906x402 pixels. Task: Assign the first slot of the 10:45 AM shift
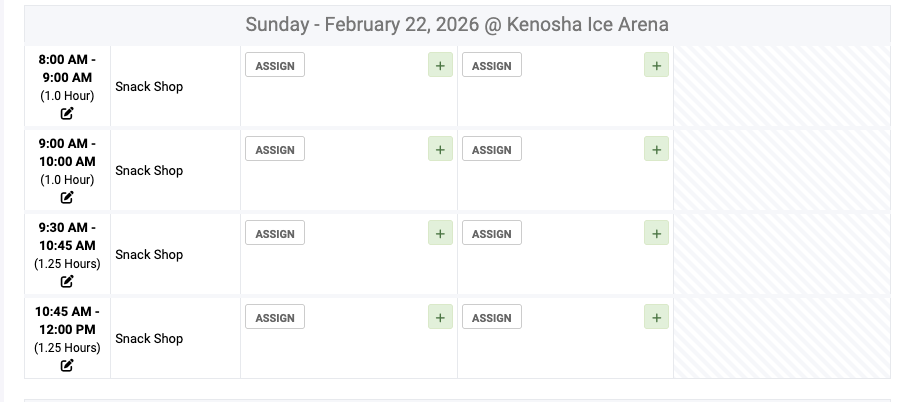pos(275,318)
